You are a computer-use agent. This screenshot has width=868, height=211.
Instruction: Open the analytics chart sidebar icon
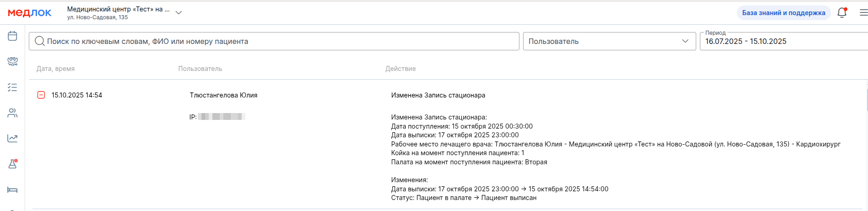pyautogui.click(x=12, y=138)
